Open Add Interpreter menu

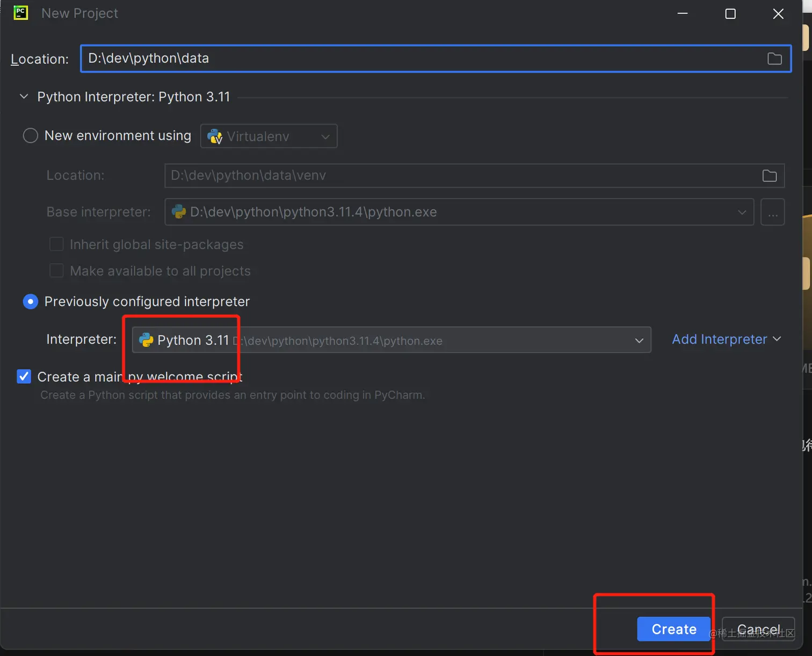point(726,339)
